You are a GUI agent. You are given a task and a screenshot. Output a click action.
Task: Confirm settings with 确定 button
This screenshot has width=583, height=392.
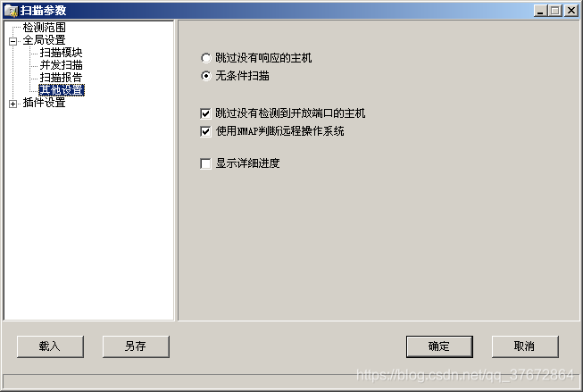[x=439, y=346]
